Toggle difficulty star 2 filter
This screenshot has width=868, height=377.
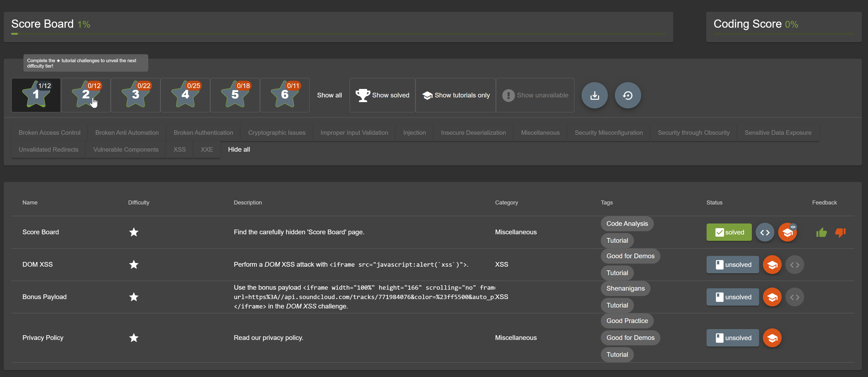pos(86,95)
